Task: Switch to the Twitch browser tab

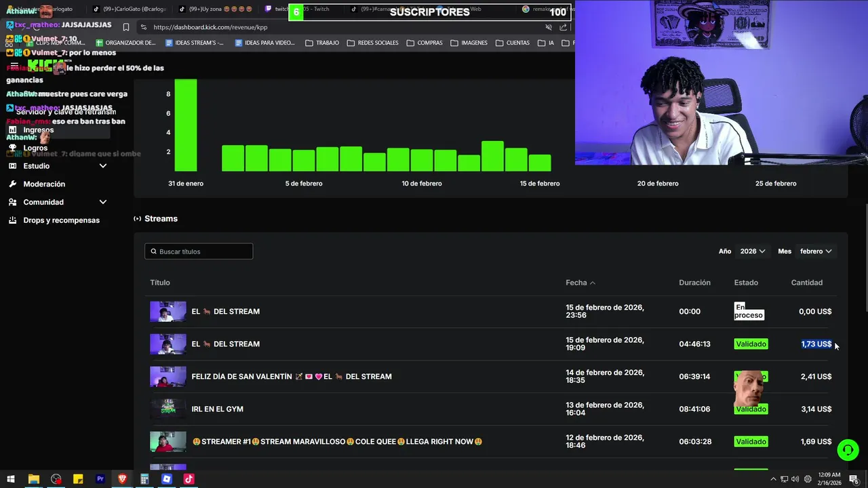Action: 298,9
